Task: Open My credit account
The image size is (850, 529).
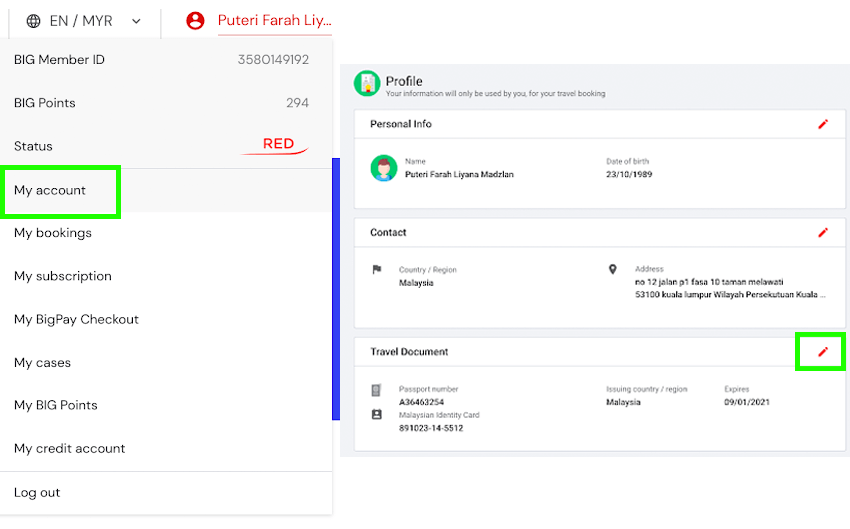Action: (x=70, y=448)
